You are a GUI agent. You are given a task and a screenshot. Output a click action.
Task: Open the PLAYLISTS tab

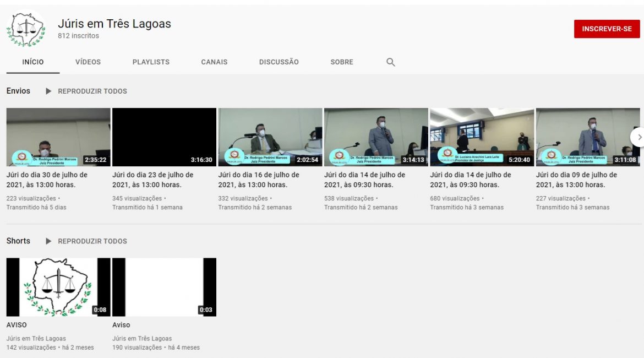(151, 62)
